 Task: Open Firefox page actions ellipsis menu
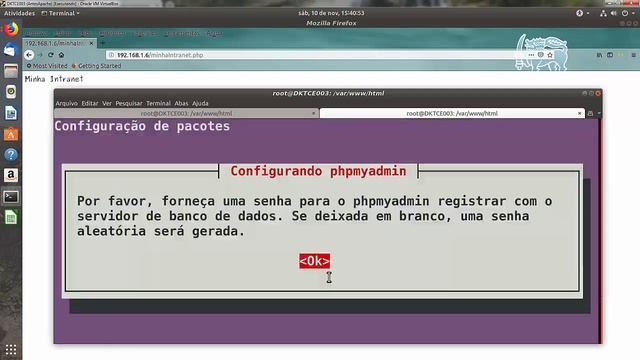click(531, 55)
